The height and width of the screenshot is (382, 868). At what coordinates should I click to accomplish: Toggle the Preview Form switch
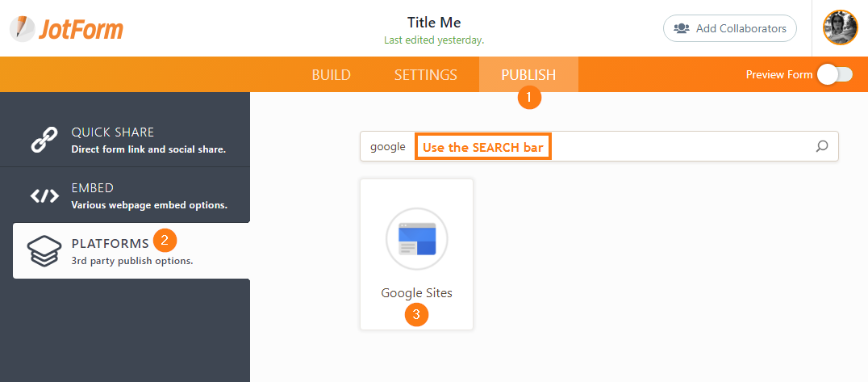[x=834, y=74]
